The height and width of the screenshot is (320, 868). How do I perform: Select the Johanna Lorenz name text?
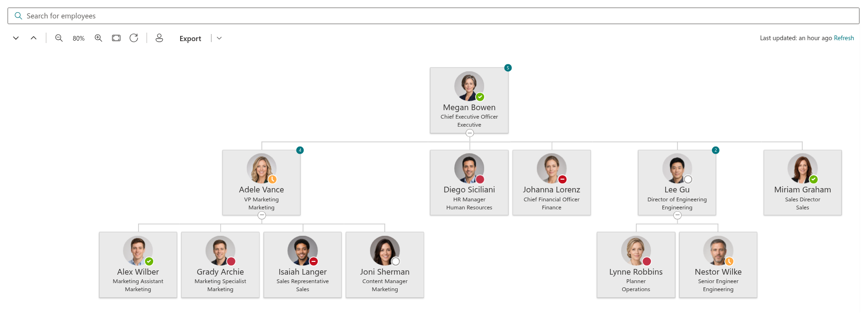(x=552, y=190)
